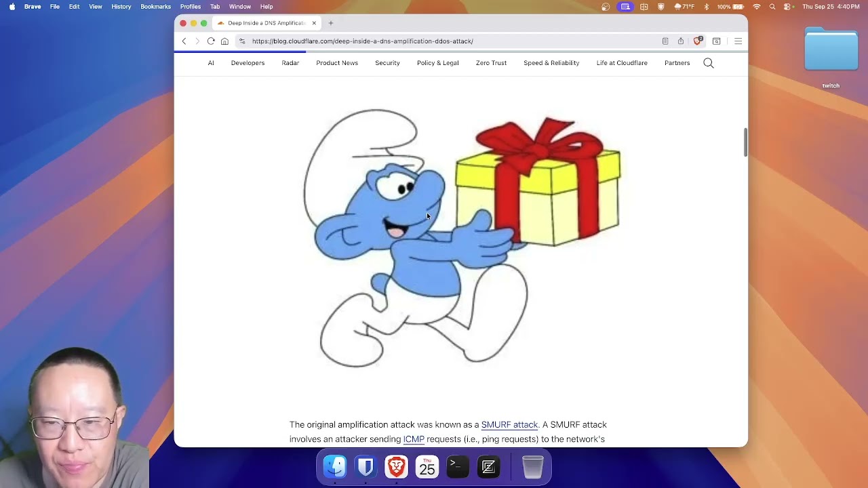
Task: Open the Product News category
Action: point(337,63)
